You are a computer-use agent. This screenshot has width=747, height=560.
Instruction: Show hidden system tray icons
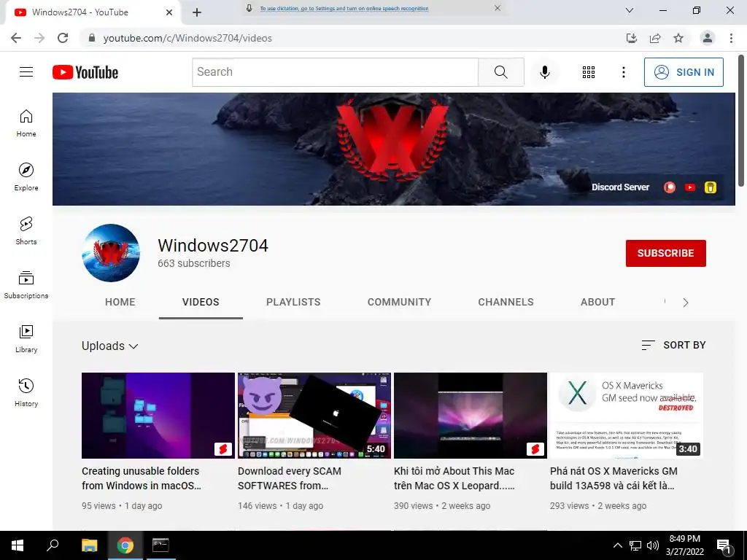[x=617, y=545]
